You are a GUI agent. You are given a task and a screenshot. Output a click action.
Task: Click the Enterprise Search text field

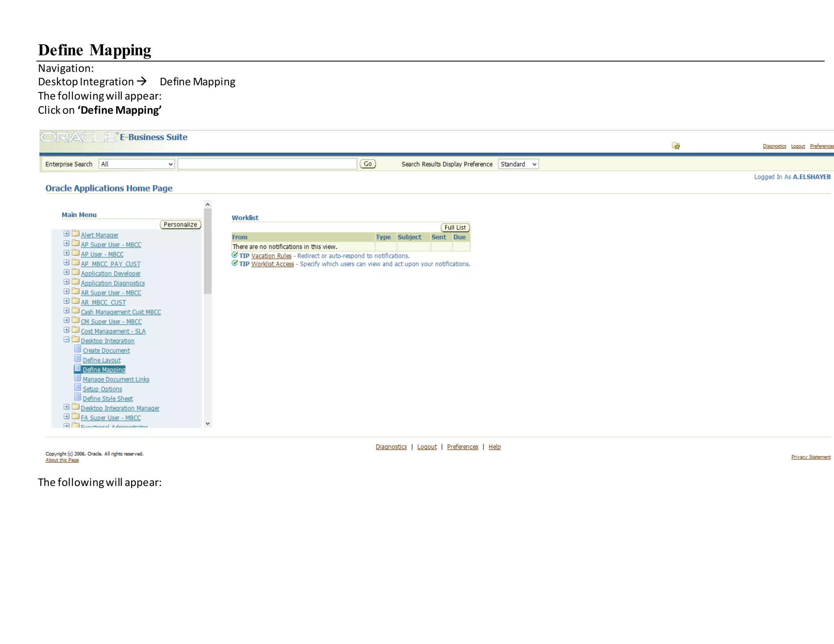pyautogui.click(x=267, y=164)
